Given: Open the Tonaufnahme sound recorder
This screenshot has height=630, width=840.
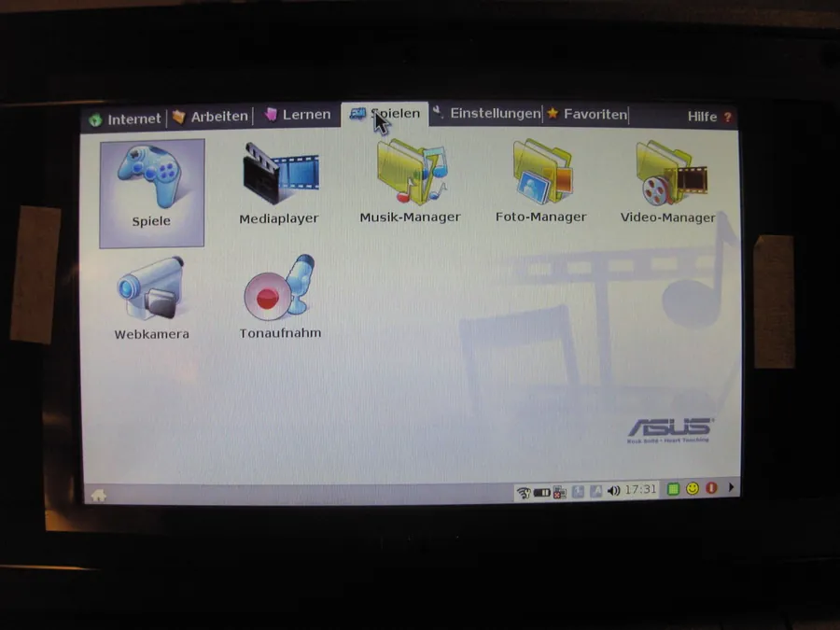Looking at the screenshot, I should pyautogui.click(x=280, y=297).
